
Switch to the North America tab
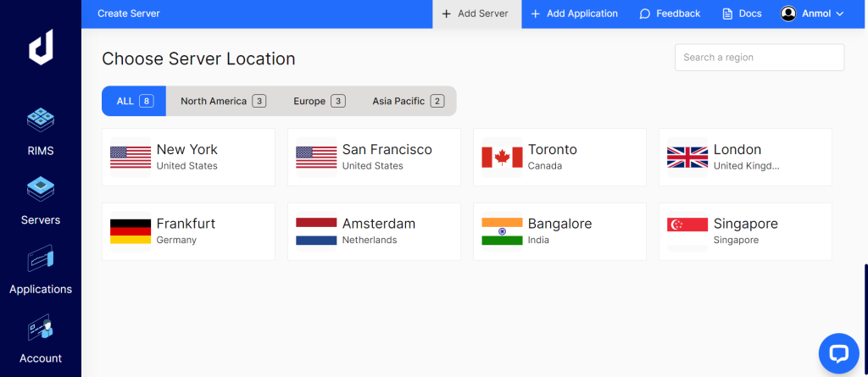(222, 101)
